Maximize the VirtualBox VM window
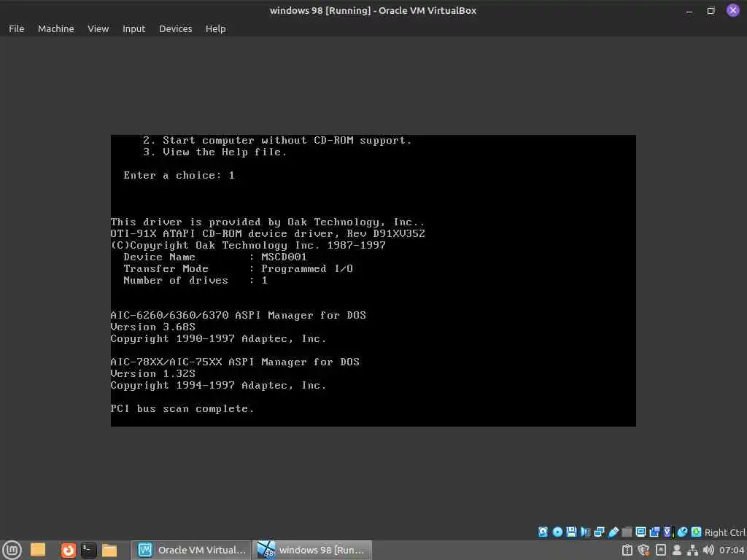This screenshot has height=560, width=747. (711, 10)
